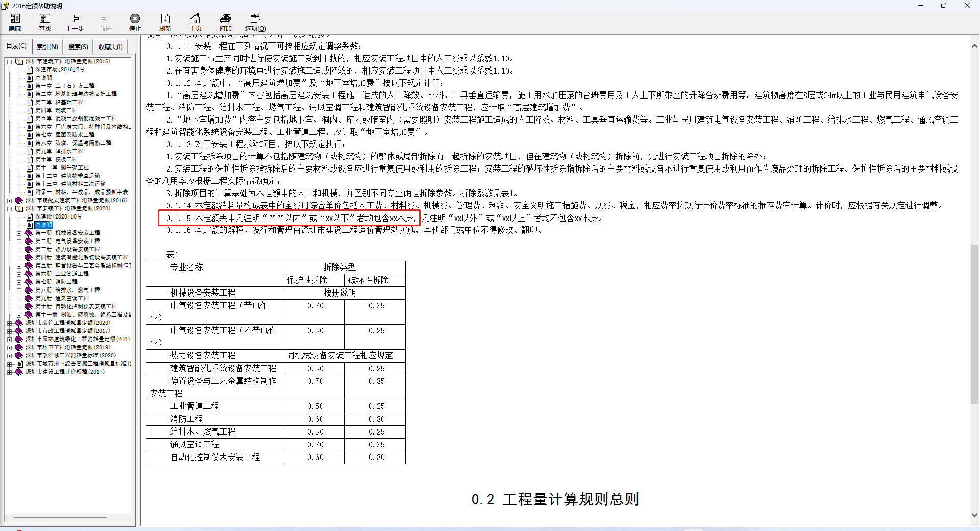980x531 pixels.
Task: Collapse the 深圳市建筑工程消耗量定额(2016) tree node
Action: 9,61
